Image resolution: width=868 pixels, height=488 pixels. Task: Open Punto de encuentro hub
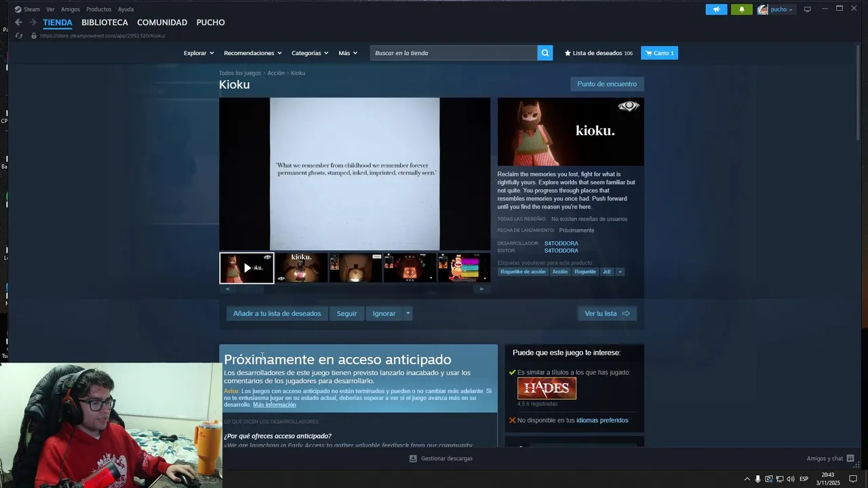[607, 84]
